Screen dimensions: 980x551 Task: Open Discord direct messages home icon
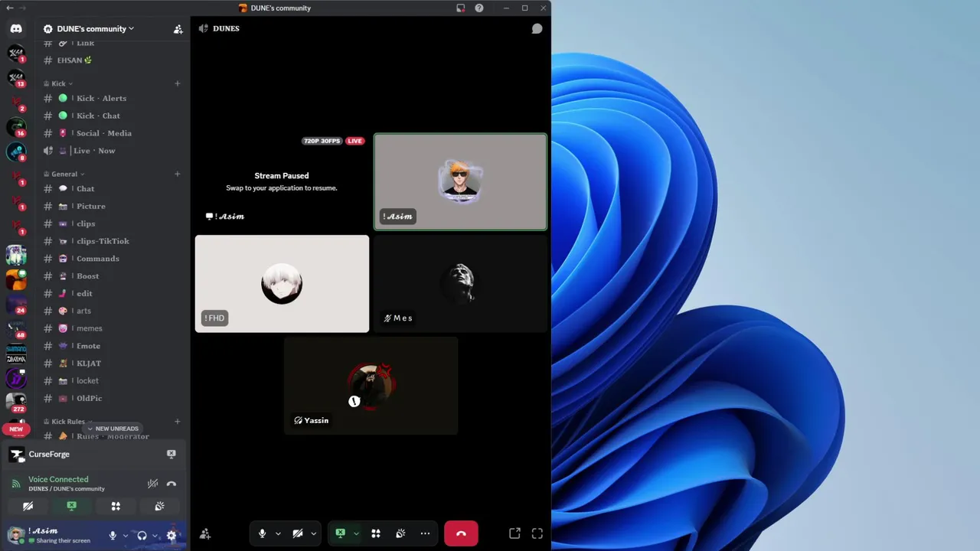(x=16, y=29)
